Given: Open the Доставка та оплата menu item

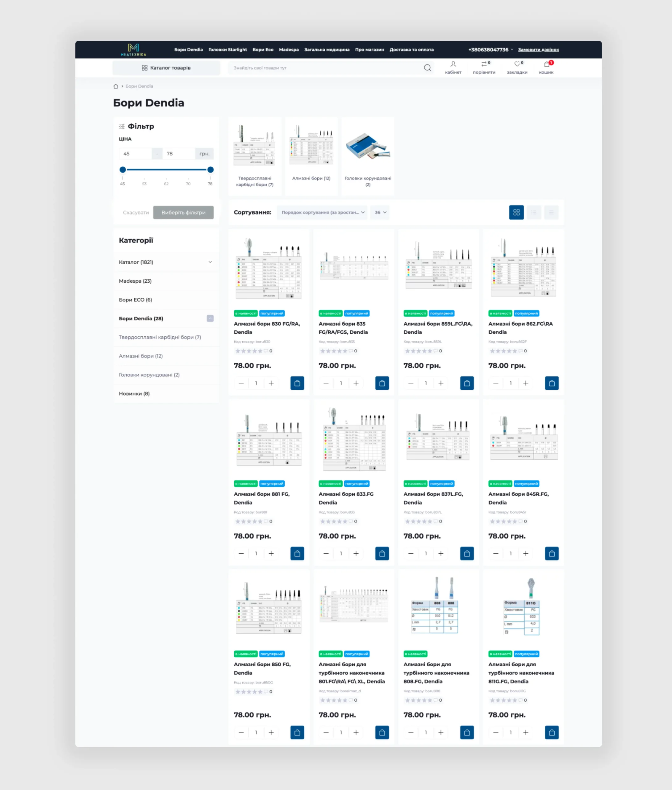Looking at the screenshot, I should point(411,50).
